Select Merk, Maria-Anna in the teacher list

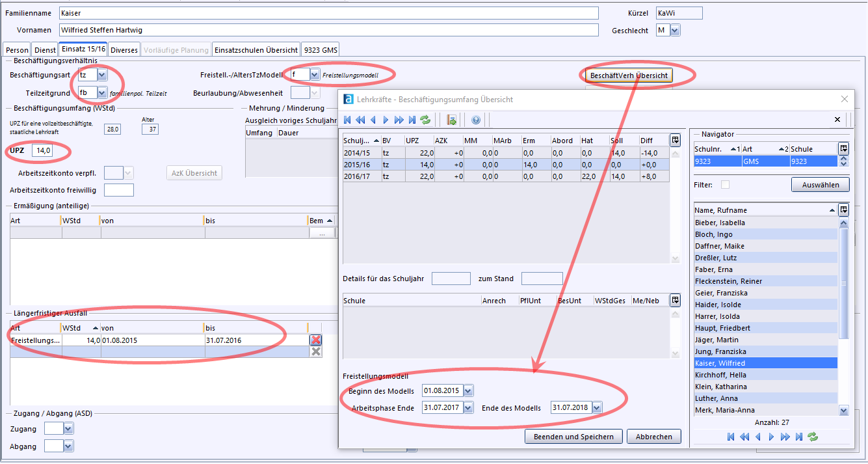coord(765,410)
